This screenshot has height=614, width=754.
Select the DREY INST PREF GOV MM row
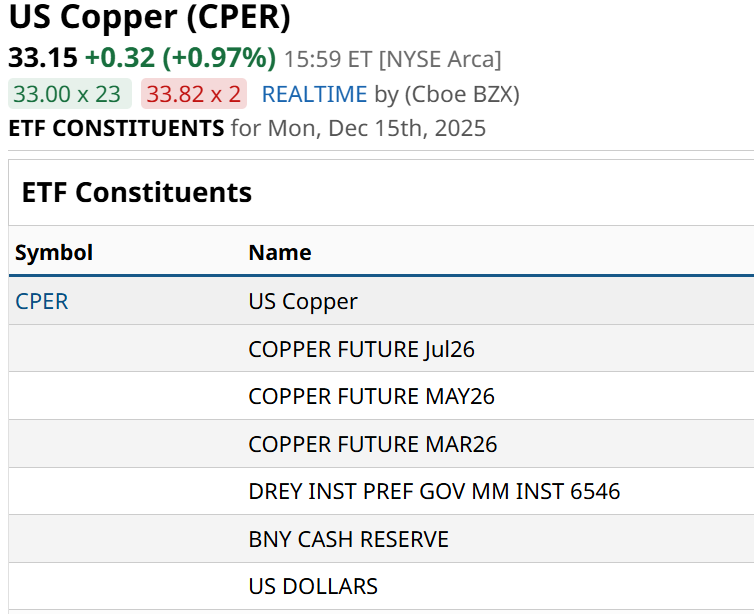point(434,491)
